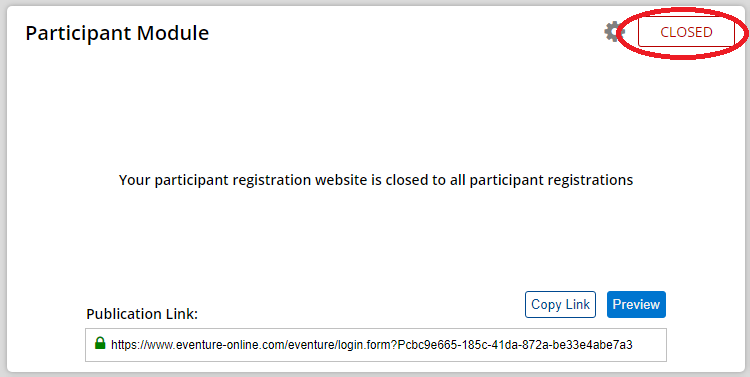750x377 pixels.
Task: Click the words all participant registrations
Action: click(x=541, y=180)
